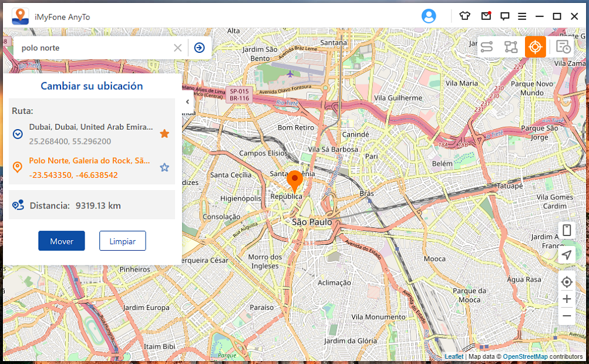Remove Dubai from favorites star

click(x=164, y=134)
